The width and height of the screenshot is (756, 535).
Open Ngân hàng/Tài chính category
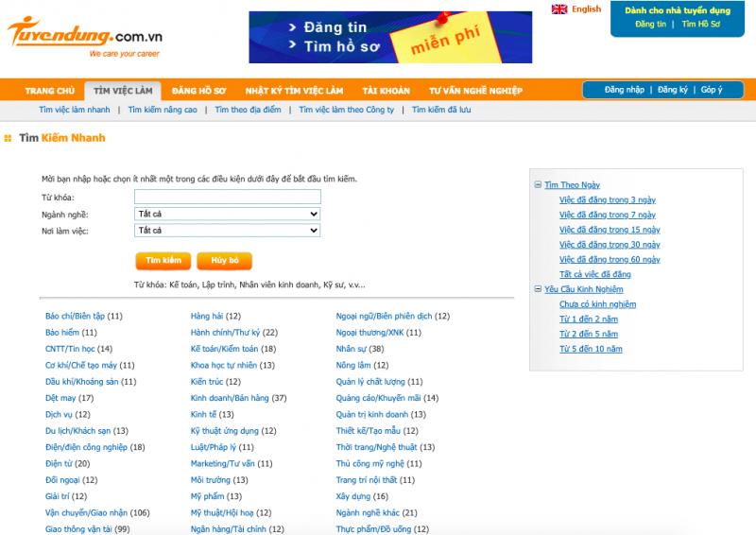(x=228, y=529)
